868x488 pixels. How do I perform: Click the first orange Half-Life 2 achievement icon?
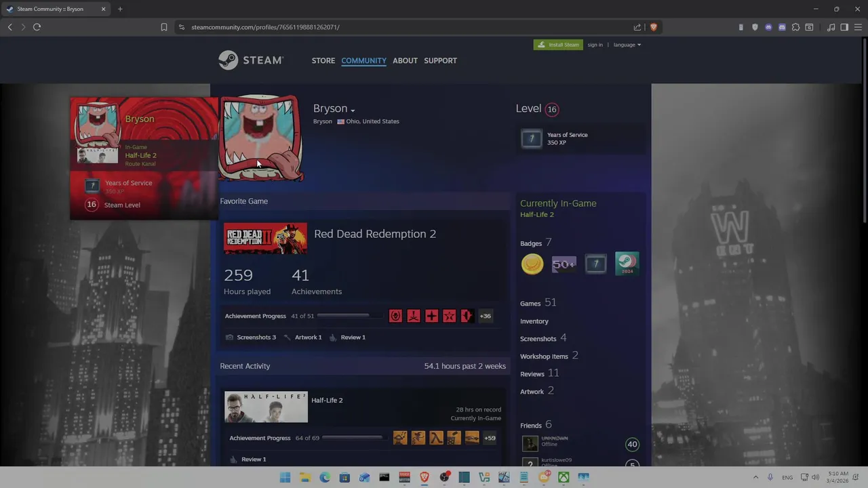pyautogui.click(x=400, y=438)
